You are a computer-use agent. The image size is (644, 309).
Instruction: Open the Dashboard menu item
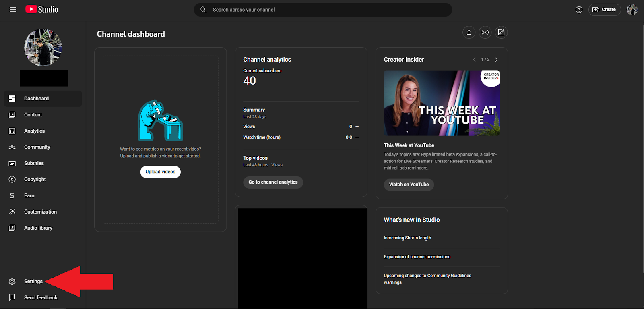click(43, 99)
